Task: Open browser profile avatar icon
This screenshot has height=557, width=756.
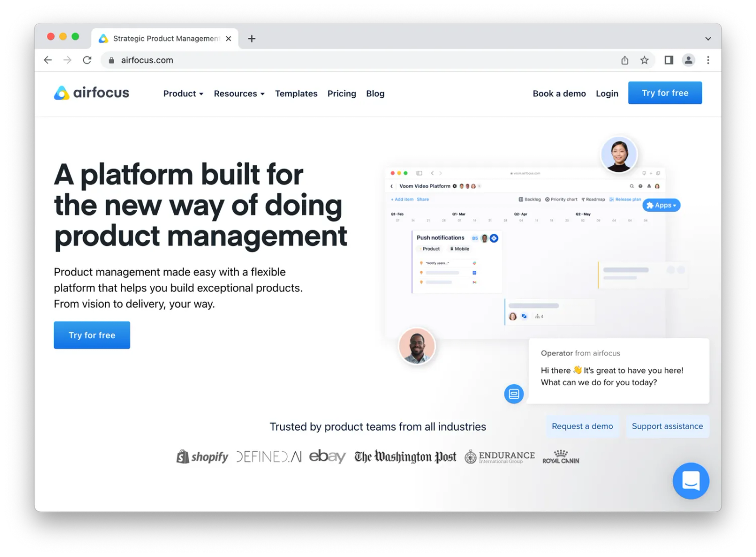Action: 688,61
